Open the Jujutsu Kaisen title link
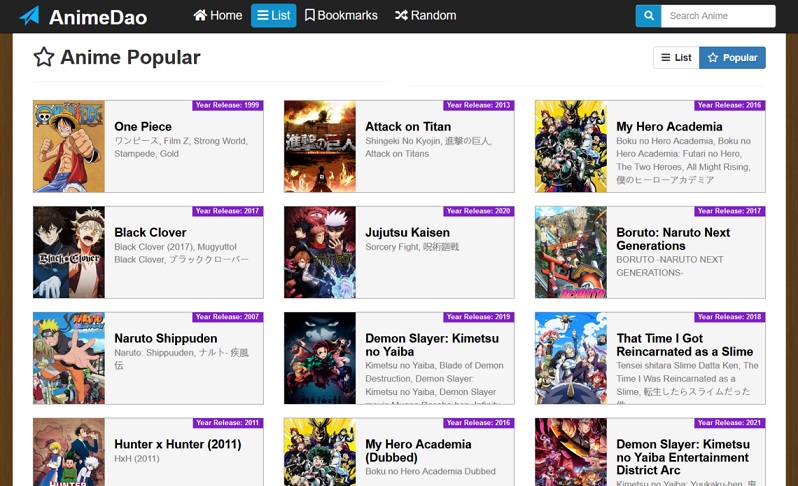Screen dimensions: 798x486 408,233
